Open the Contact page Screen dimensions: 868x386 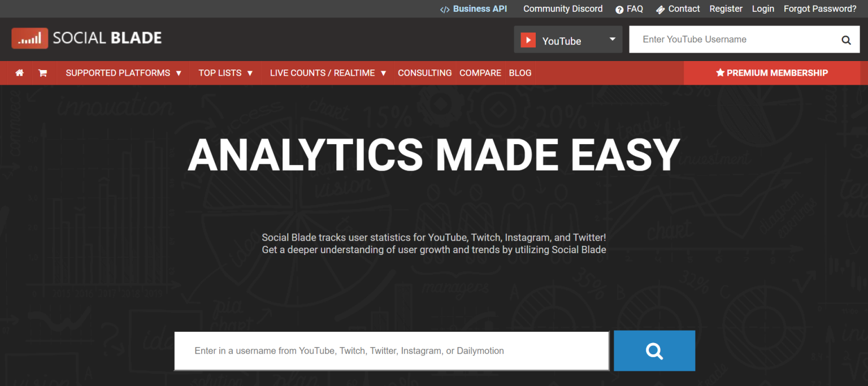click(x=678, y=9)
